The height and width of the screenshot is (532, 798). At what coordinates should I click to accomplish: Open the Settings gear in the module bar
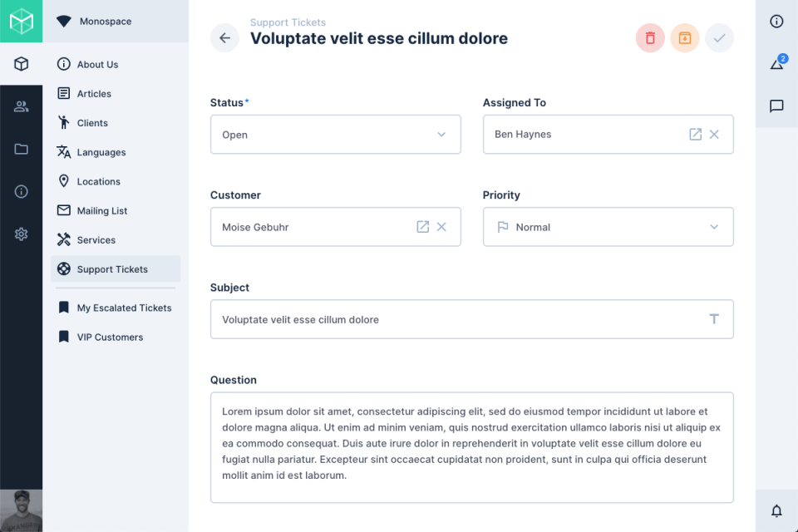(x=21, y=234)
